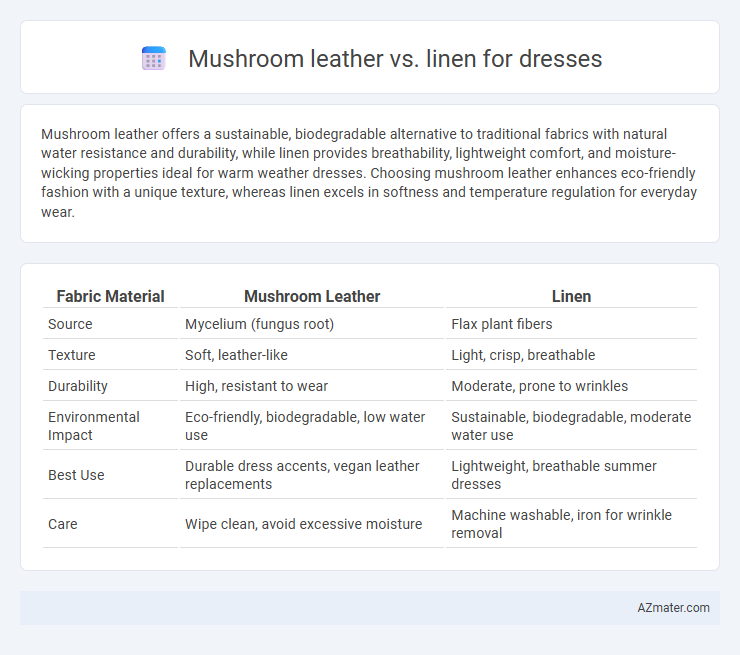Viewport: 740px width, 655px height.
Task: Click the 'Light, crisp, breathable' cell
Action: (x=523, y=355)
